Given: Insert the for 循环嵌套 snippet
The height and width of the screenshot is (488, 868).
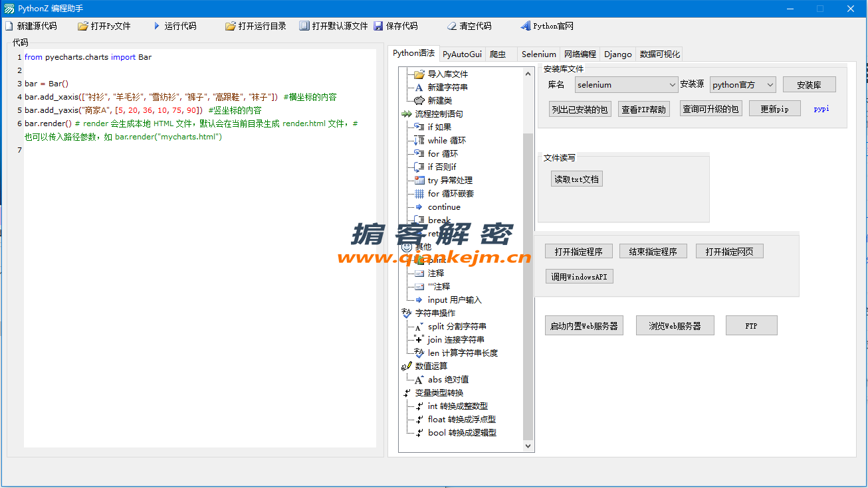Looking at the screenshot, I should (451, 193).
